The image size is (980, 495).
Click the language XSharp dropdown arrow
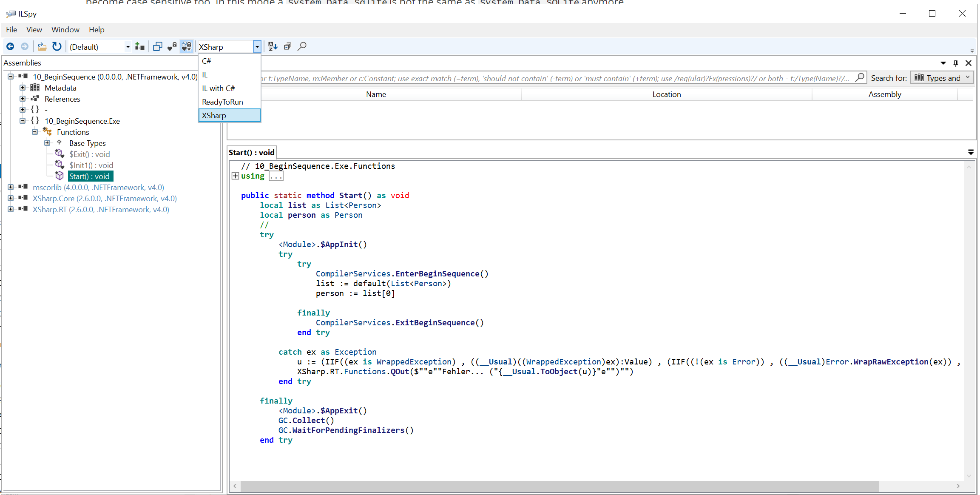click(x=257, y=47)
